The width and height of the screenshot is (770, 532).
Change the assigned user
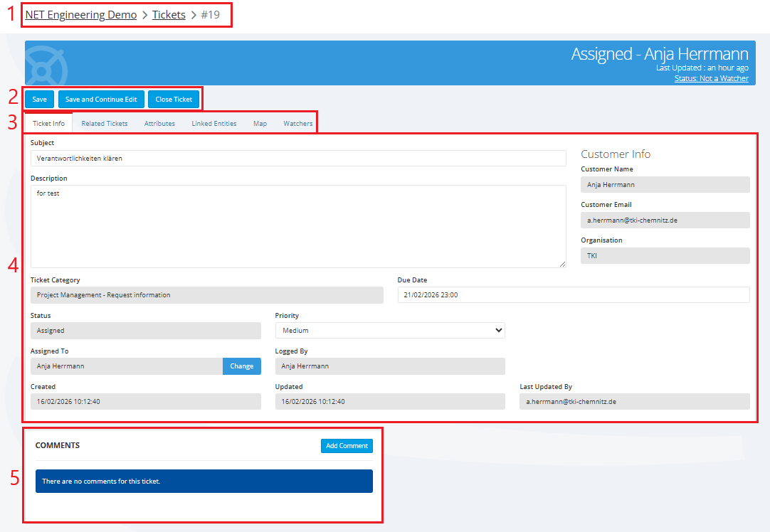(x=241, y=366)
